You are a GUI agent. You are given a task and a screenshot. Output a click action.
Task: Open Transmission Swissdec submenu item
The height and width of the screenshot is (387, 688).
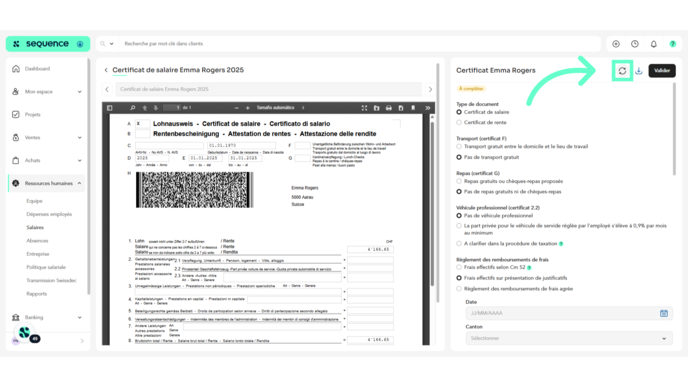click(51, 280)
